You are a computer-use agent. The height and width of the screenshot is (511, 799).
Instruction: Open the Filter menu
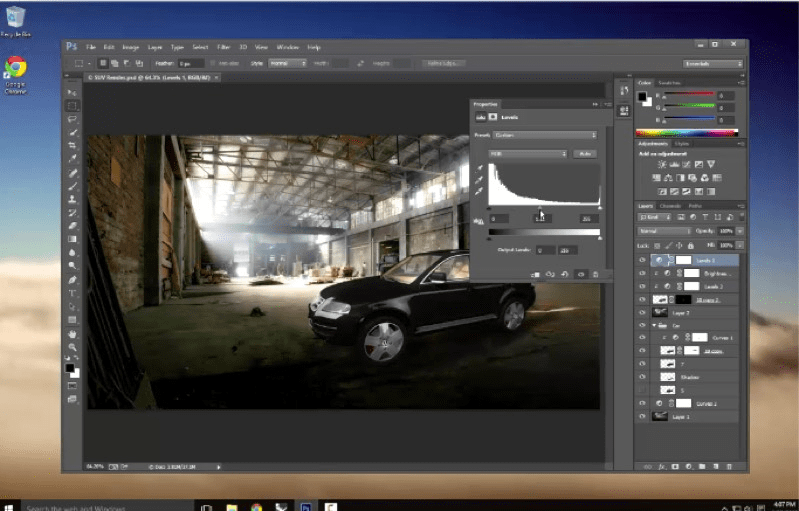pos(224,47)
